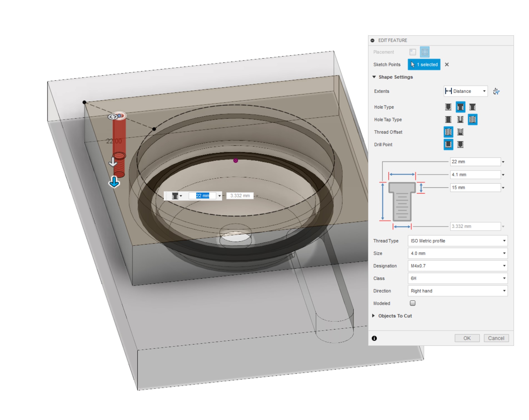Click the flip icon beside Extents dropdown
Screen dimensions: 529x420
click(x=496, y=91)
